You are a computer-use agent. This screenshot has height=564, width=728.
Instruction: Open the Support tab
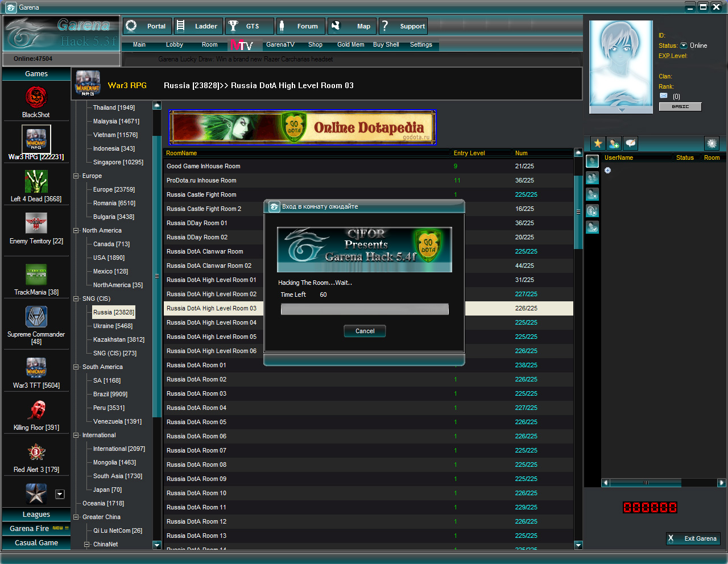point(403,26)
